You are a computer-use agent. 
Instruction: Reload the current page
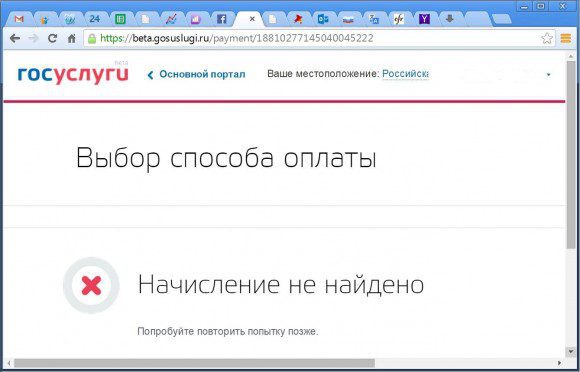click(53, 38)
